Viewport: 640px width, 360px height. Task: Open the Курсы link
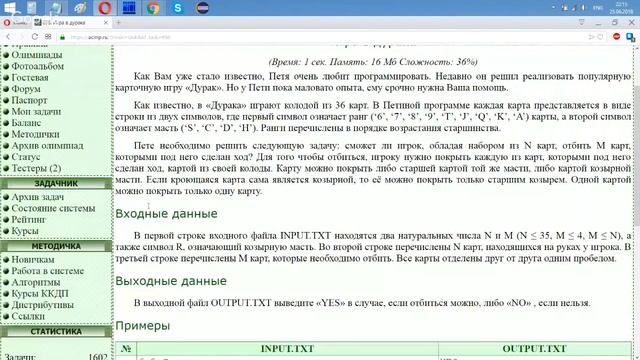(25, 231)
